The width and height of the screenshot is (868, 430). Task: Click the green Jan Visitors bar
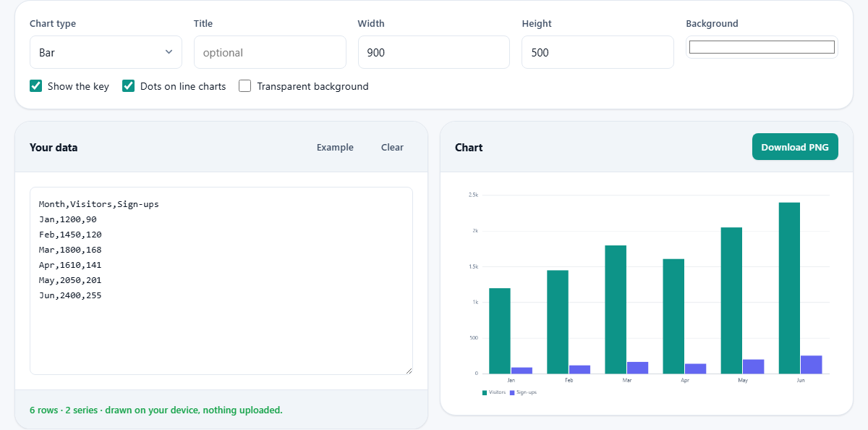(x=500, y=331)
